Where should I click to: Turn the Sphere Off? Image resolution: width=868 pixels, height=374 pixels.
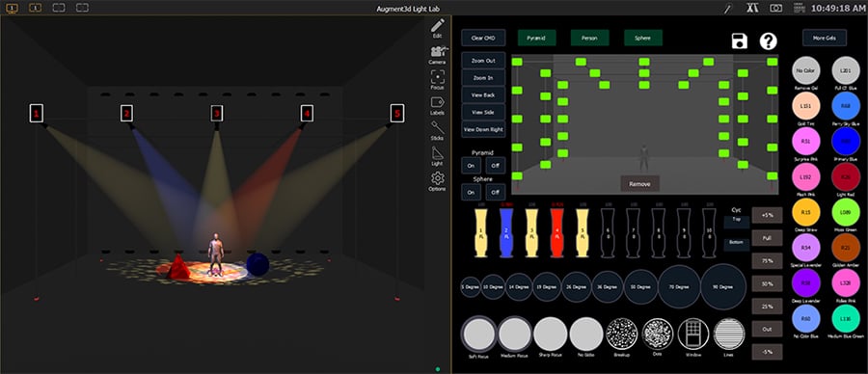[x=496, y=192]
